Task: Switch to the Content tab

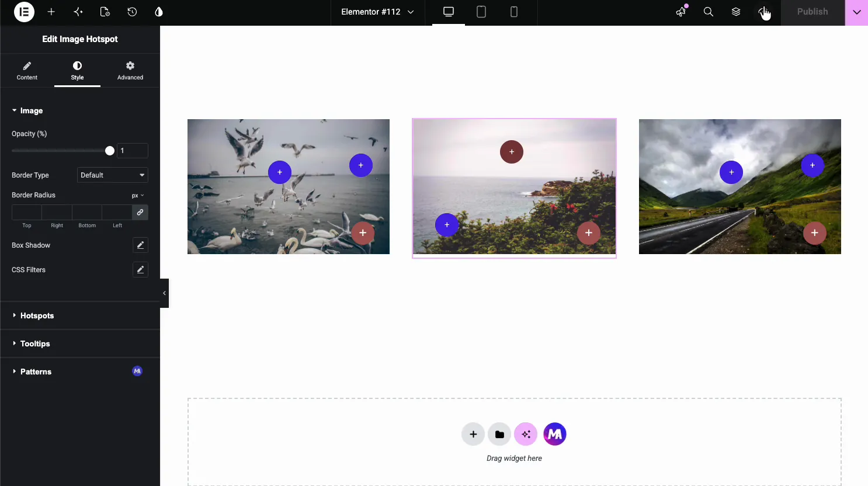Action: click(x=27, y=70)
